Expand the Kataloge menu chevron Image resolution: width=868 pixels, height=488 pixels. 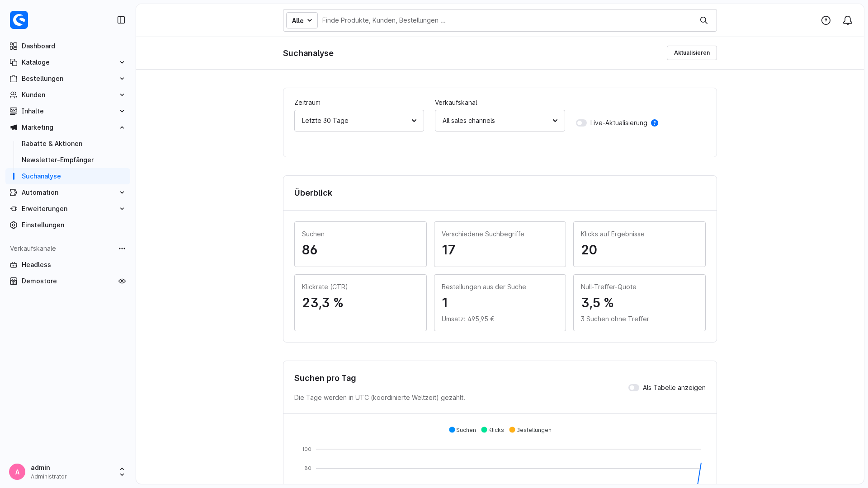(x=122, y=62)
